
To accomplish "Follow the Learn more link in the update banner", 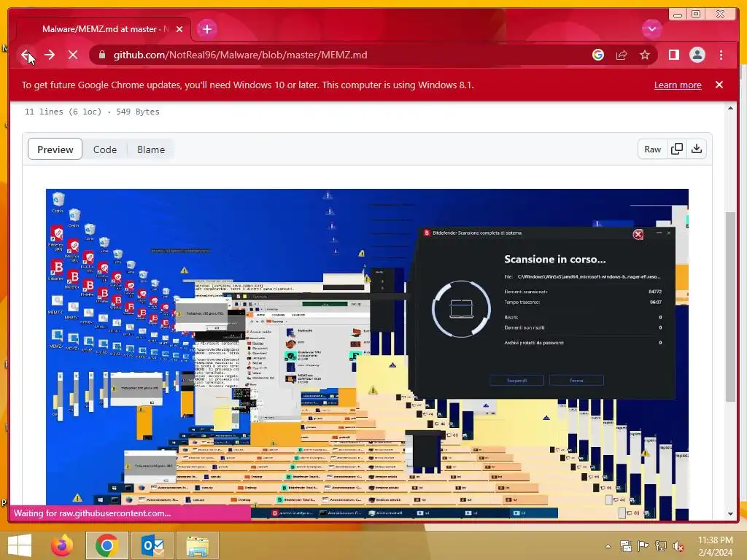I will coord(678,85).
